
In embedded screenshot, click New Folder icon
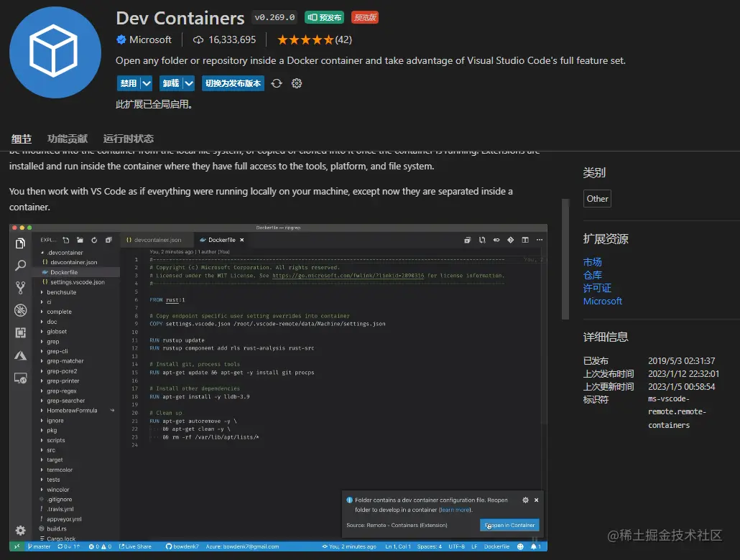point(80,240)
